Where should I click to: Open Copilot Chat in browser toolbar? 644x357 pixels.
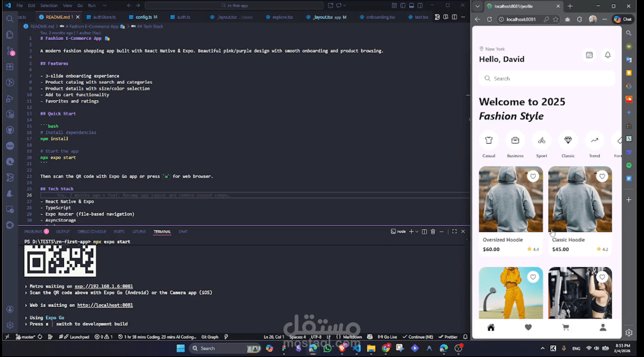coord(623,19)
